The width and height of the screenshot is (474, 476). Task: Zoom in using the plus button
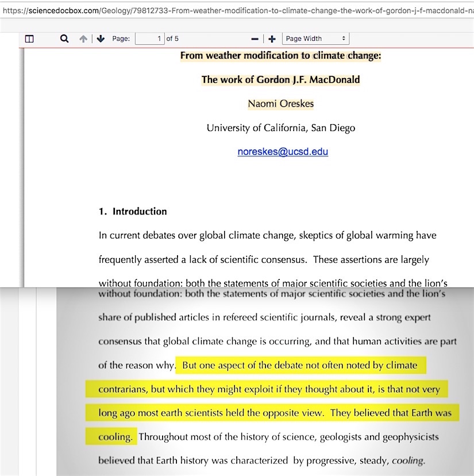coord(272,39)
